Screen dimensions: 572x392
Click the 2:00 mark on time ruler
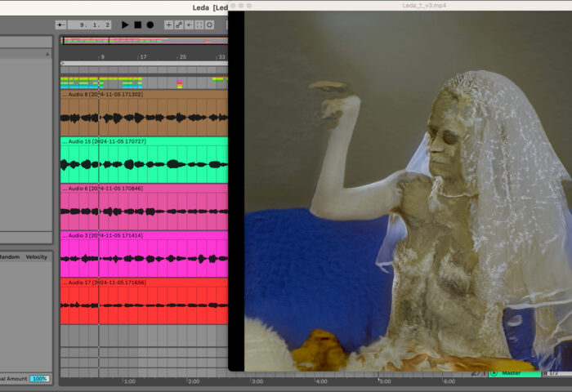coord(194,381)
